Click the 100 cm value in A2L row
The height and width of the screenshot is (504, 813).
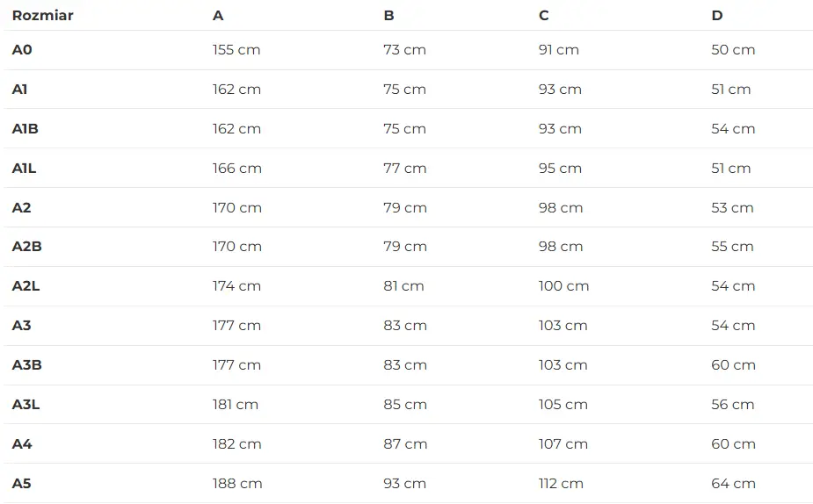tap(563, 286)
